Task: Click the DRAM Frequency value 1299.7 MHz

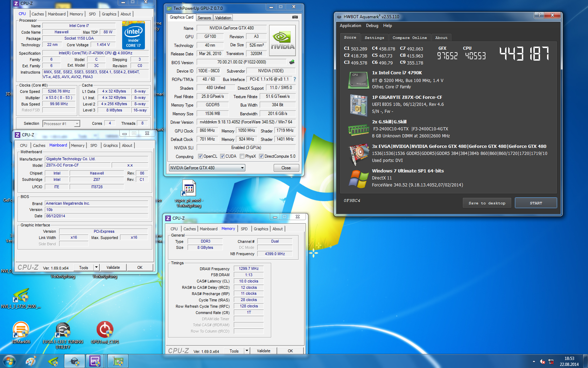Action: tap(248, 268)
